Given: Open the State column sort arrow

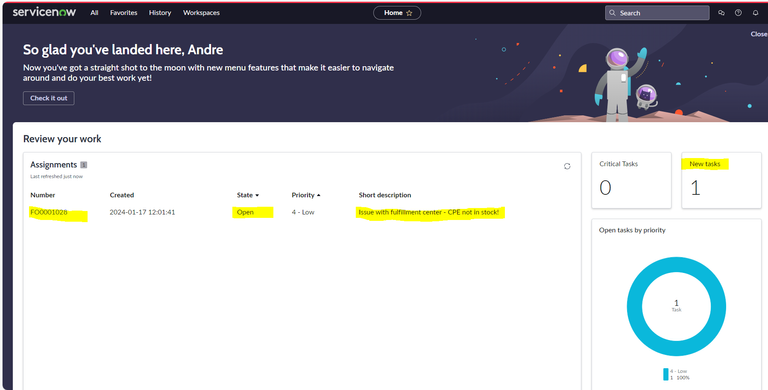Looking at the screenshot, I should coord(257,195).
